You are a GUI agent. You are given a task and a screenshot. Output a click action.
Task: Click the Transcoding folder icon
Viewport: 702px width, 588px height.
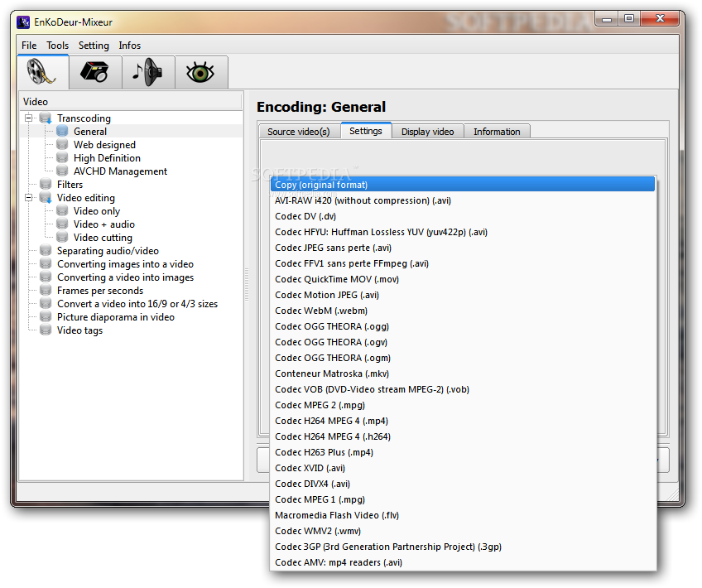pyautogui.click(x=46, y=118)
